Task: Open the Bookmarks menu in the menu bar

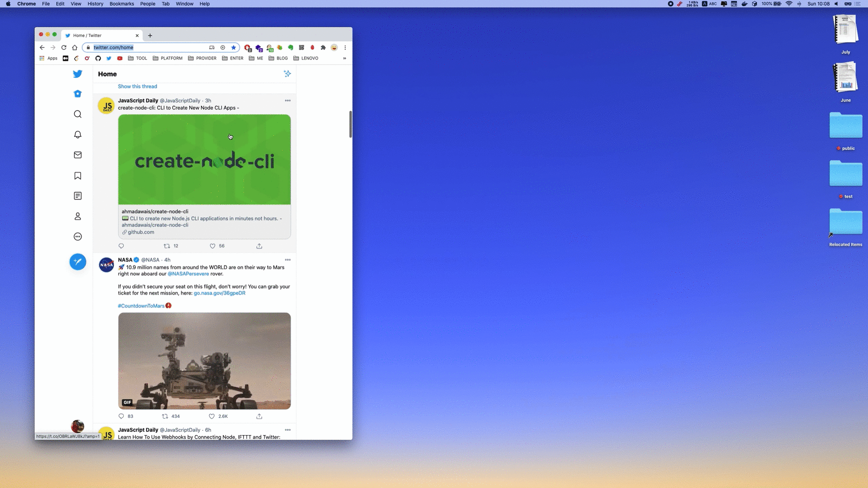Action: [x=122, y=4]
